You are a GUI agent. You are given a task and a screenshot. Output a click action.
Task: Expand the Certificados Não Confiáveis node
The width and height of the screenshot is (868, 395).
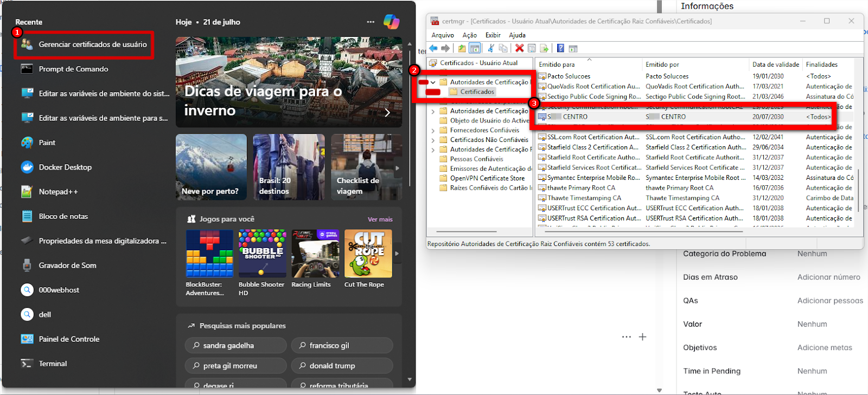tap(433, 140)
